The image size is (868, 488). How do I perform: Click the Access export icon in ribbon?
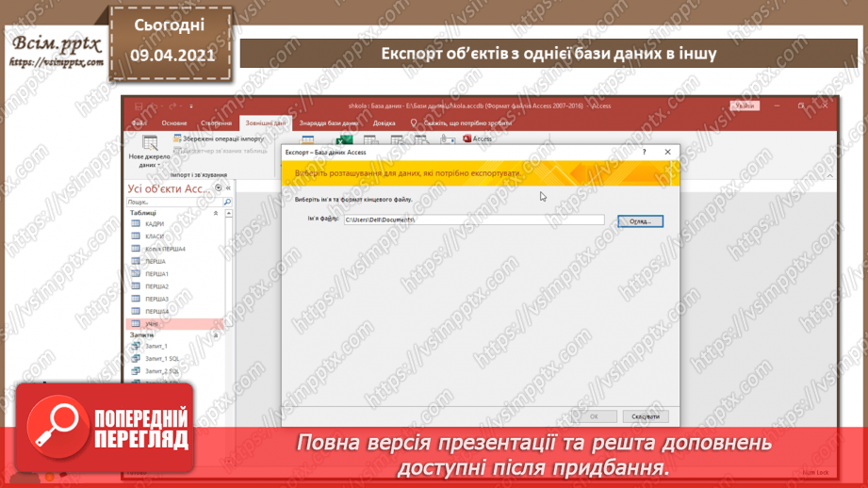[x=477, y=138]
